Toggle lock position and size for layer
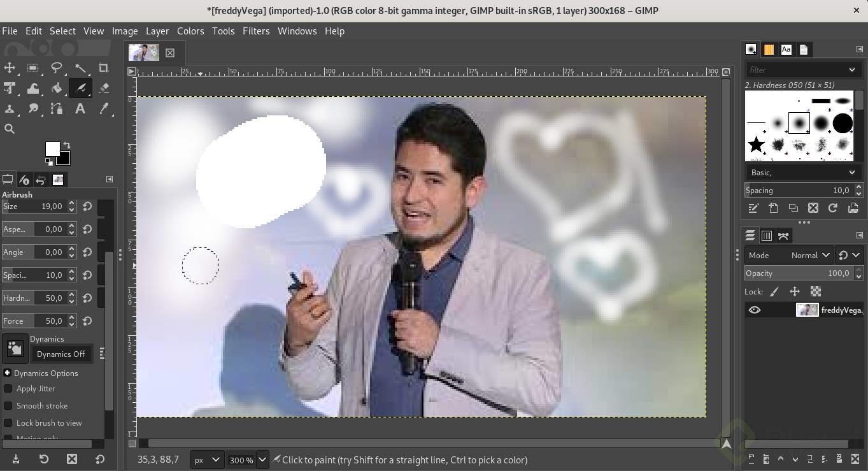This screenshot has height=471, width=868. coord(795,291)
